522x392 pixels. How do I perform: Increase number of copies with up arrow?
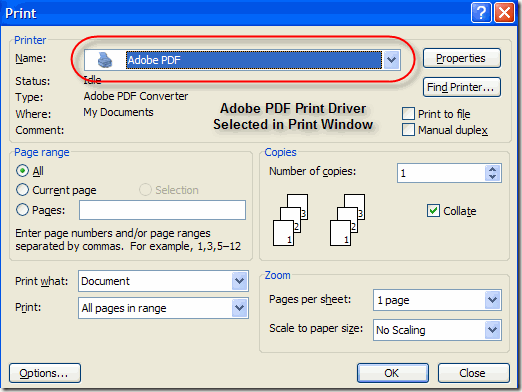click(493, 169)
